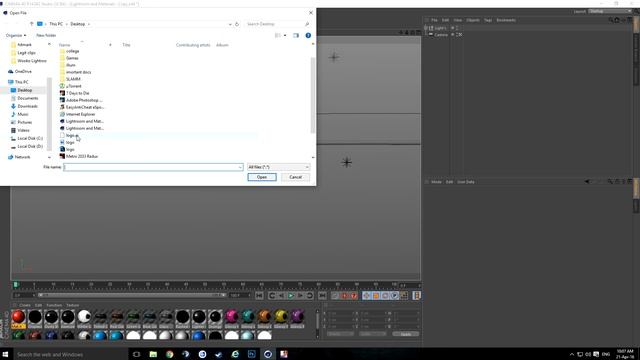Toggle the preview pane icon
The image size is (640, 360).
(x=296, y=36)
